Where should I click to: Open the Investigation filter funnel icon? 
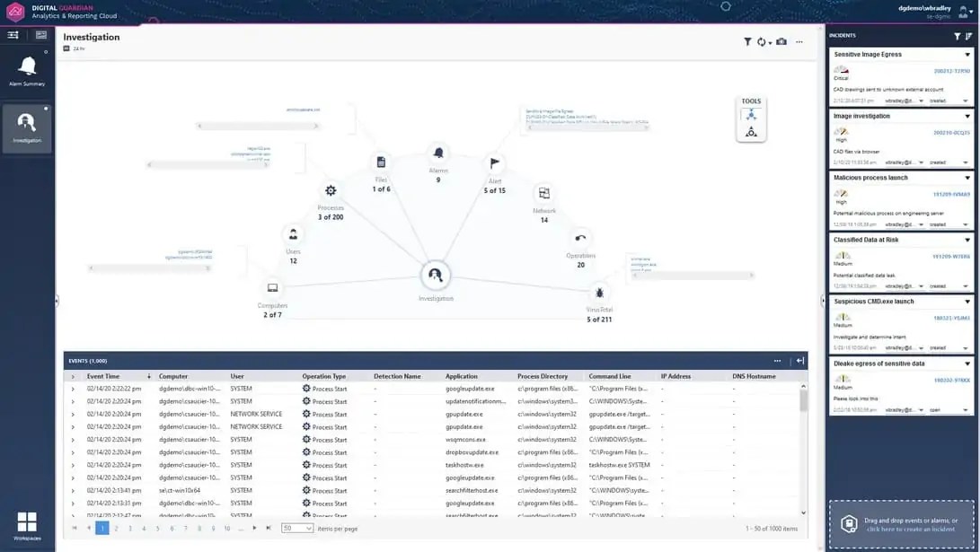[746, 41]
